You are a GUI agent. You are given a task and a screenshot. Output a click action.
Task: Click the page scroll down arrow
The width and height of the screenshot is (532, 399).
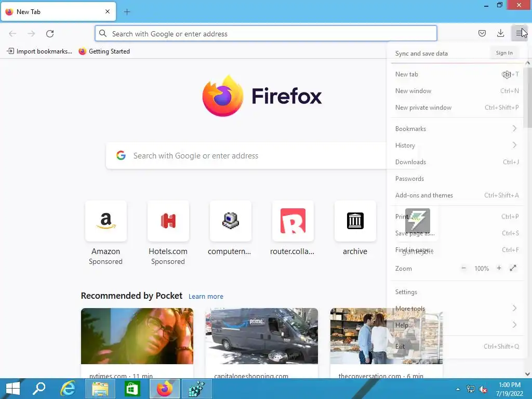point(528,374)
